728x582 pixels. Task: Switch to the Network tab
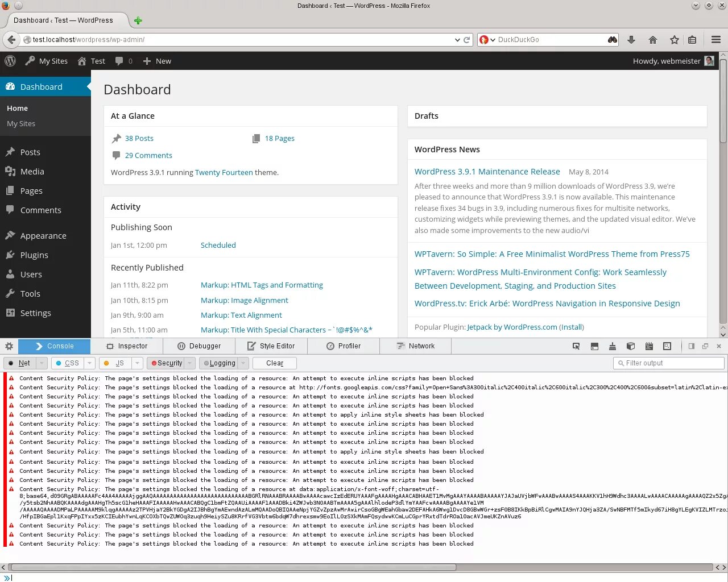coord(416,346)
